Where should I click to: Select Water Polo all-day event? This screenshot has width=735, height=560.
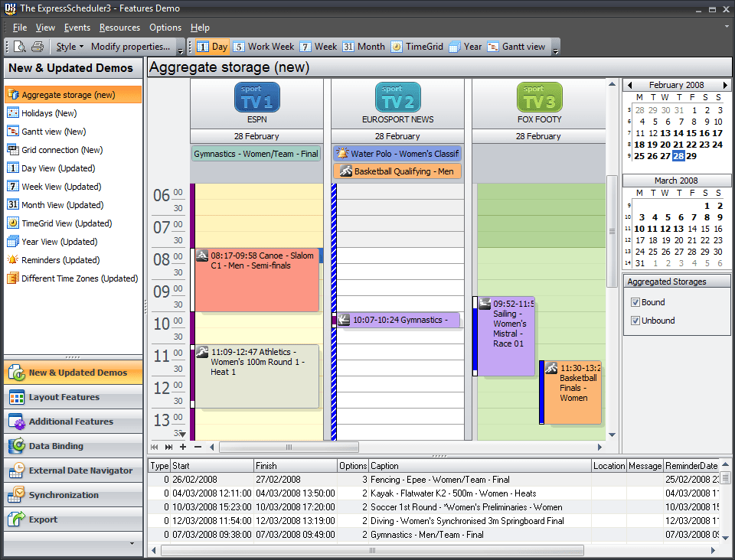click(x=397, y=154)
